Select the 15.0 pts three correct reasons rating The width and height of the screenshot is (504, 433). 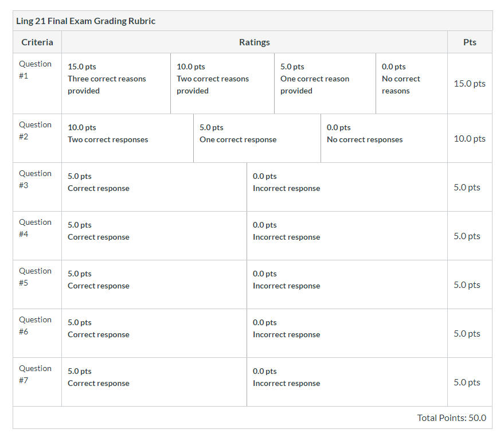[x=116, y=83]
